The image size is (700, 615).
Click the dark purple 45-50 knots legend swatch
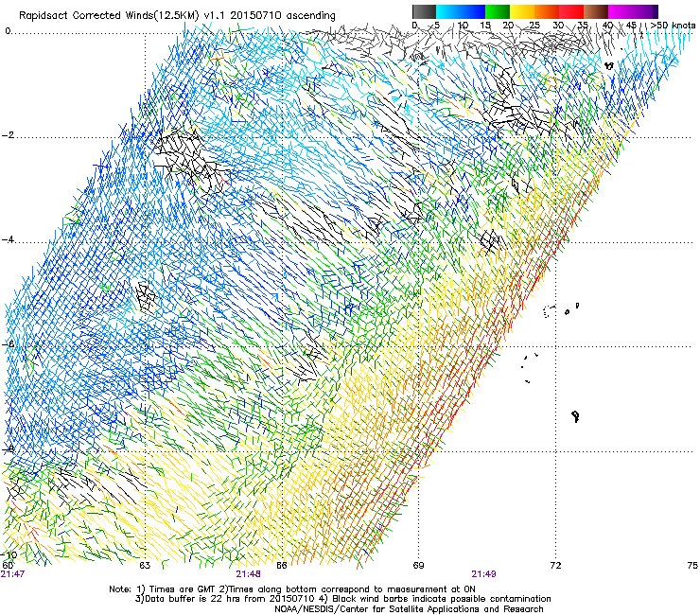click(645, 11)
